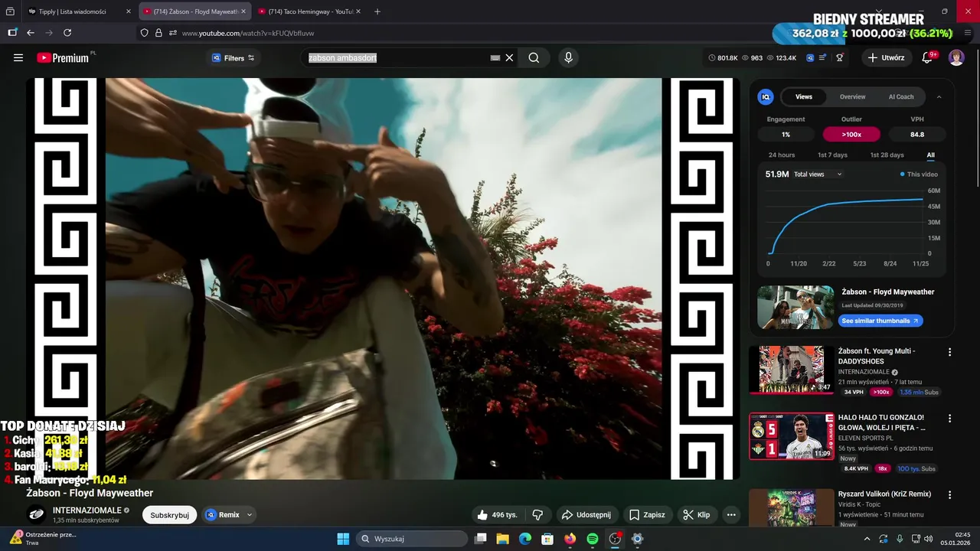Viewport: 980px width, 551px height.
Task: Clear the search box with the X
Action: (x=509, y=57)
